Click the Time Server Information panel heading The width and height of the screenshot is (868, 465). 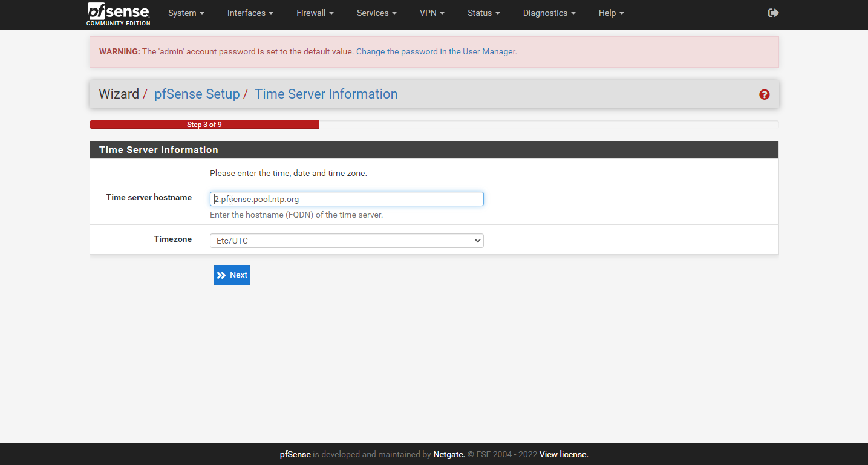click(x=158, y=150)
